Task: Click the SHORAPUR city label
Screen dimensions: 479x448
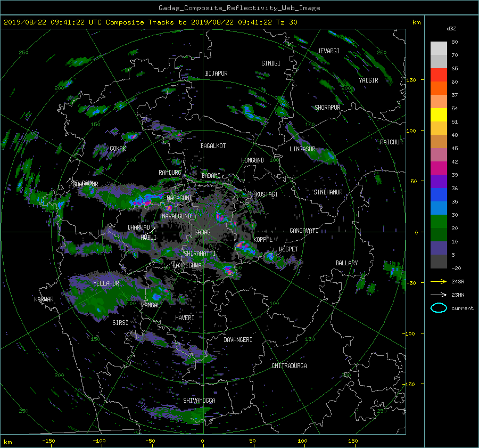Action: click(327, 108)
